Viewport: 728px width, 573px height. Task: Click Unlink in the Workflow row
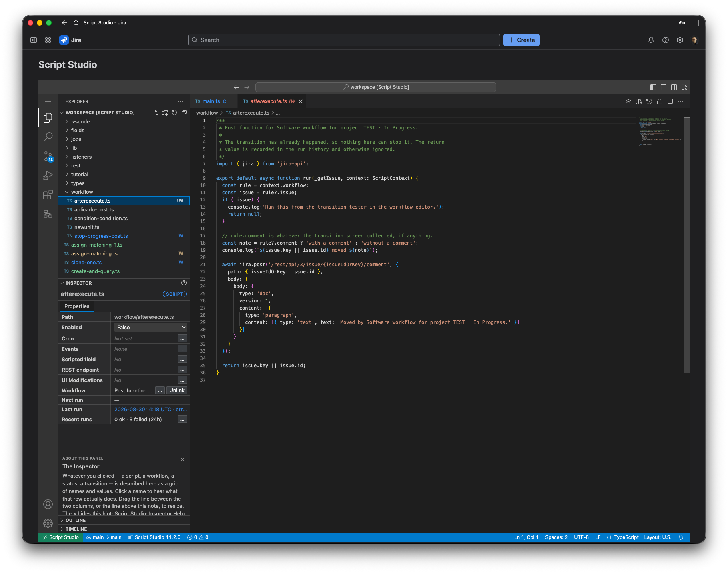pos(177,390)
